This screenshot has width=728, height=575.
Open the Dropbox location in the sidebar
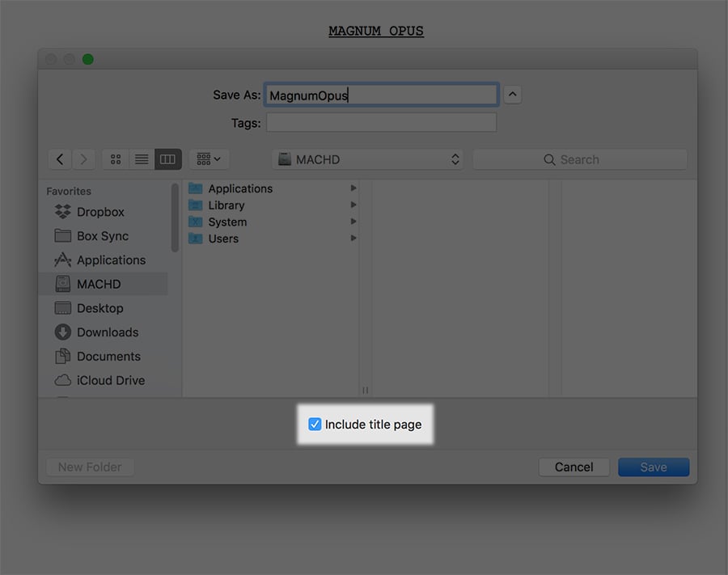[x=100, y=211]
